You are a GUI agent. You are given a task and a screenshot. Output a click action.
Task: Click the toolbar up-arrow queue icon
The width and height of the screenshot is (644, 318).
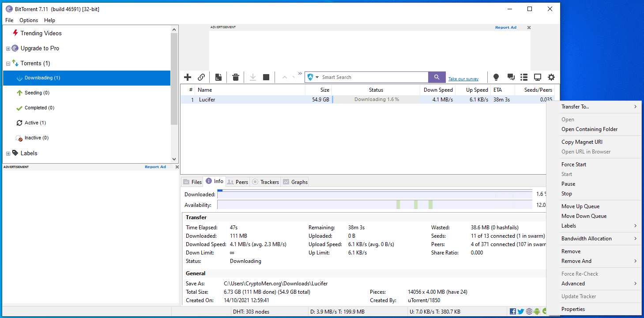285,78
